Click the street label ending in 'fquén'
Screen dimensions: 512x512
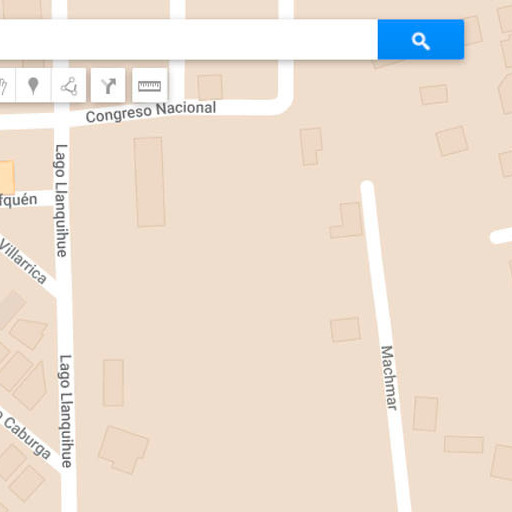(x=18, y=200)
